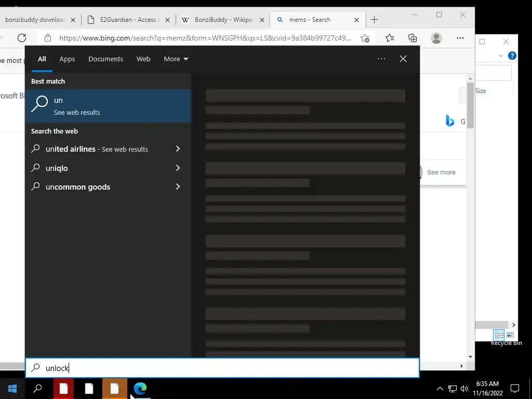Open the Windows Start menu
Screen dimensions: 532x399
[x=12, y=389]
